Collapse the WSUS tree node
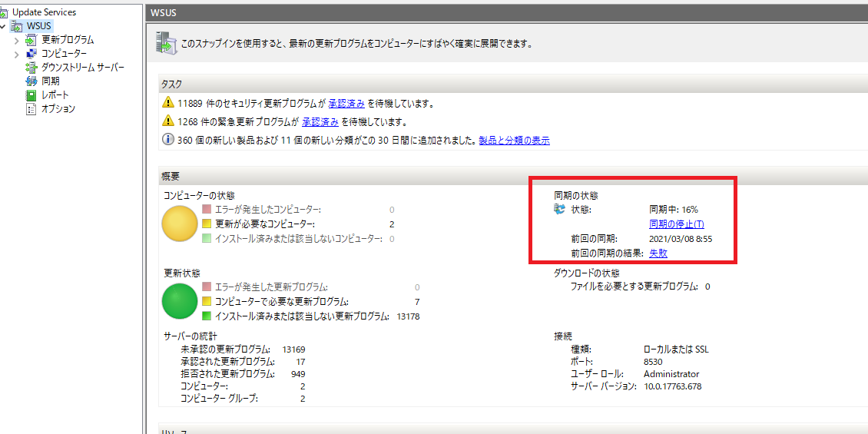 [3, 26]
